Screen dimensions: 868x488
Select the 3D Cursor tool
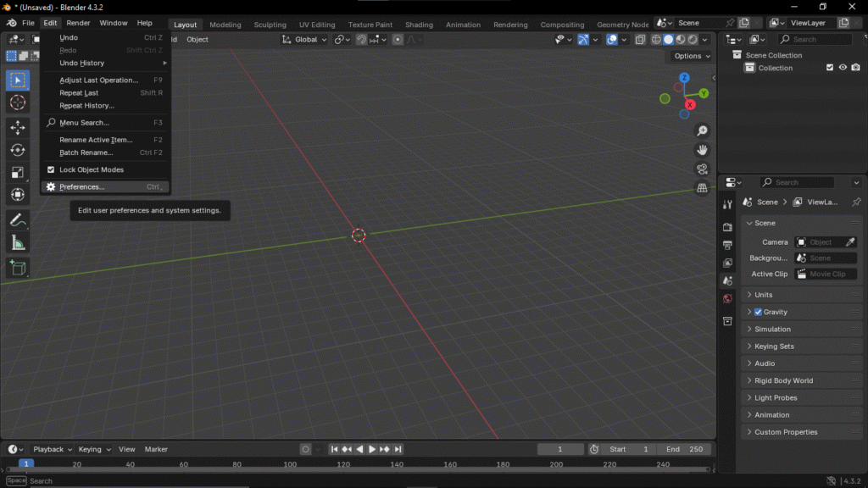click(18, 103)
